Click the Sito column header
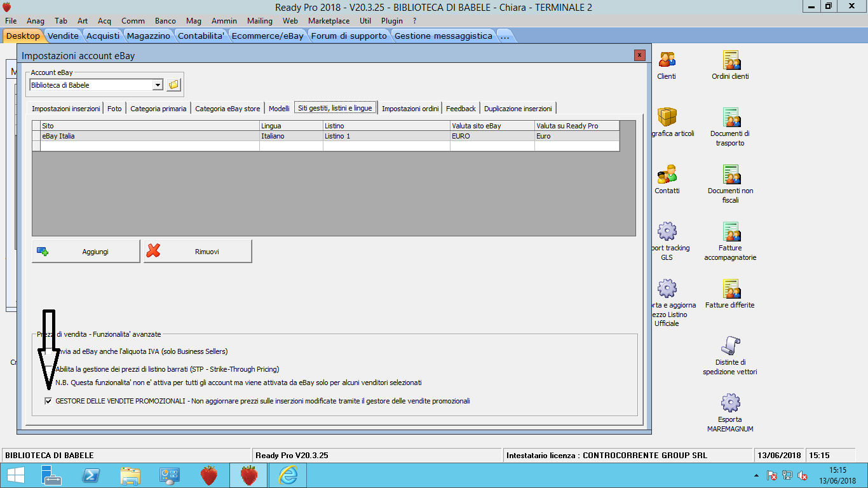Image resolution: width=868 pixels, height=488 pixels. pos(150,126)
